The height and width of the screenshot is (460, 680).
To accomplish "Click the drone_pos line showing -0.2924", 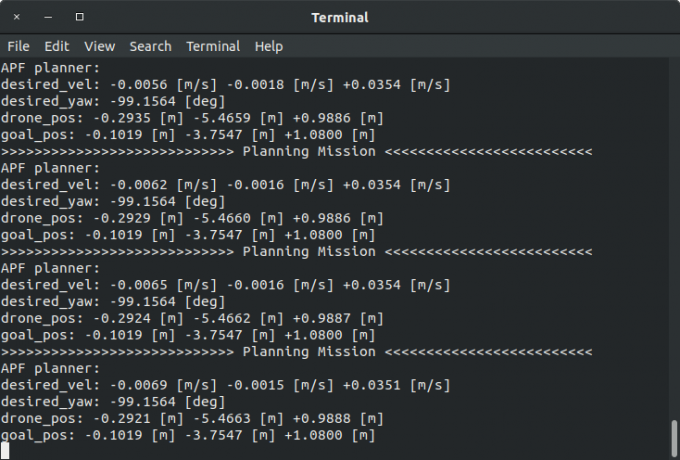I will pyautogui.click(x=192, y=318).
